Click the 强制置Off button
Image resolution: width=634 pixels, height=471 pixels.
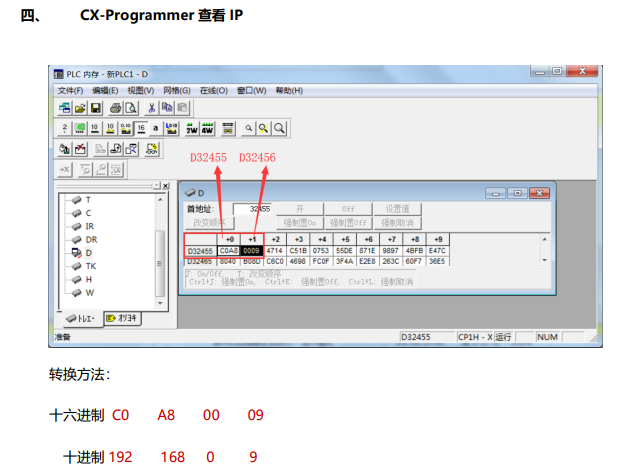[348, 223]
